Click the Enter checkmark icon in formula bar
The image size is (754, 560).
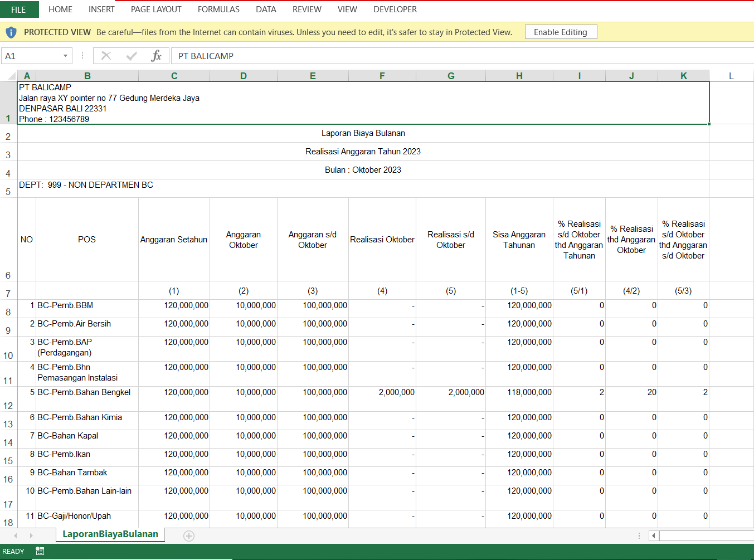pyautogui.click(x=132, y=56)
